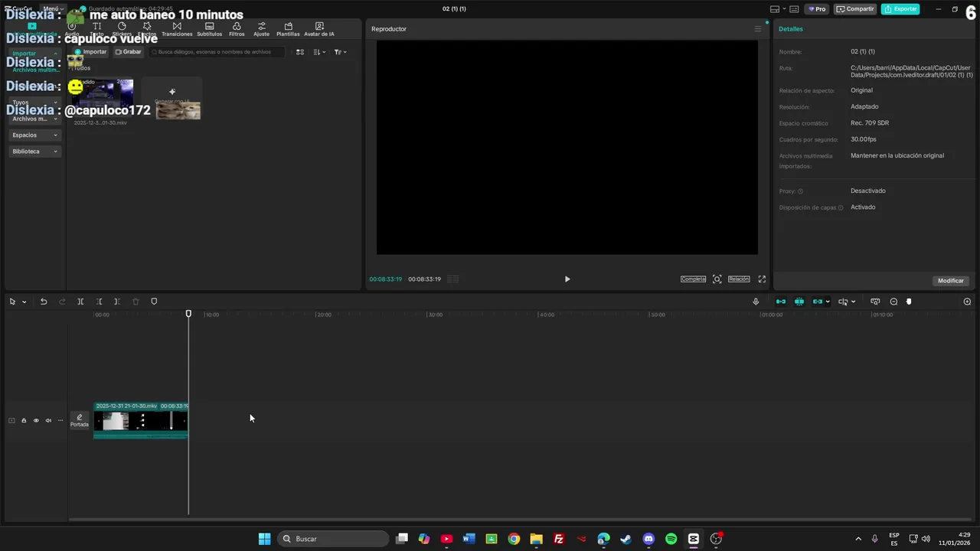
Task: Click the Exportar button
Action: coord(900,9)
